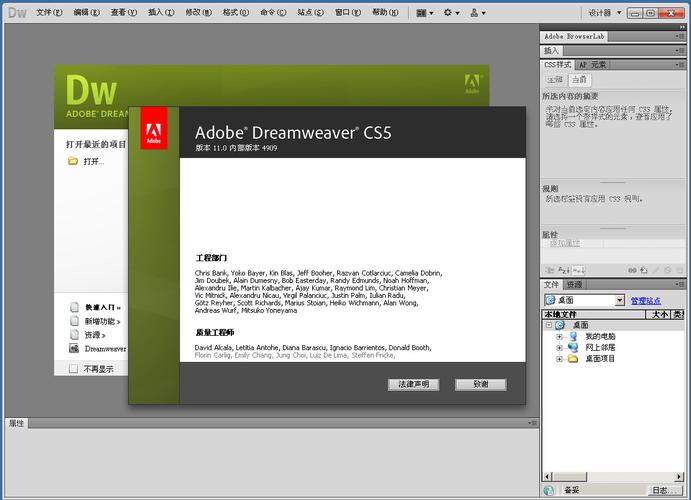Expand the 网上邻居 tree node
This screenshot has height=500, width=691.
click(x=560, y=348)
